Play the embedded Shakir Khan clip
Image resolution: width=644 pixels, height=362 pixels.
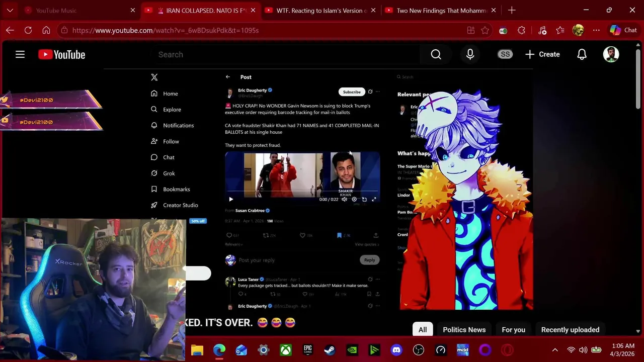point(231,200)
